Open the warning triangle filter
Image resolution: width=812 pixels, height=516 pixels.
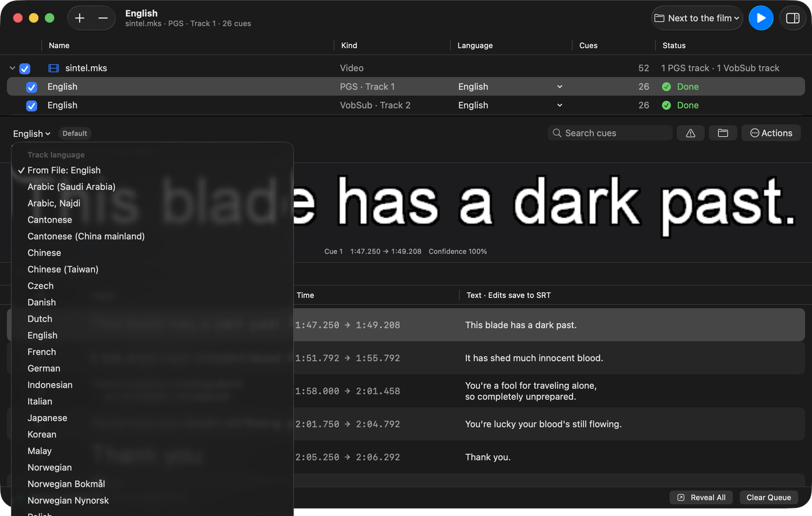(x=690, y=133)
